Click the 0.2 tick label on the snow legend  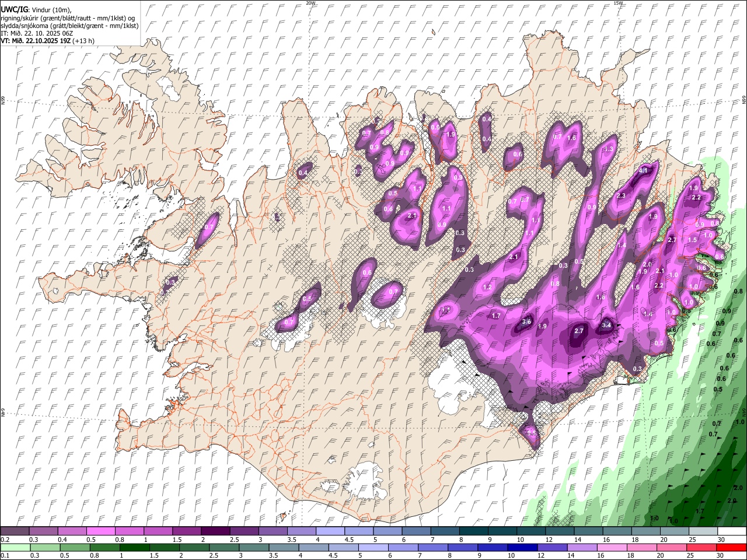[x=5, y=540]
